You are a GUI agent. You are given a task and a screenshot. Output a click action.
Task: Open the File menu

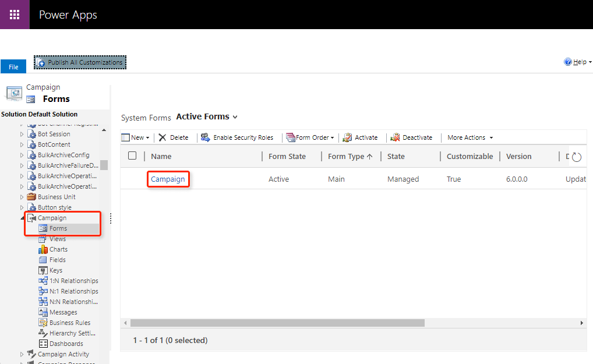coord(13,66)
